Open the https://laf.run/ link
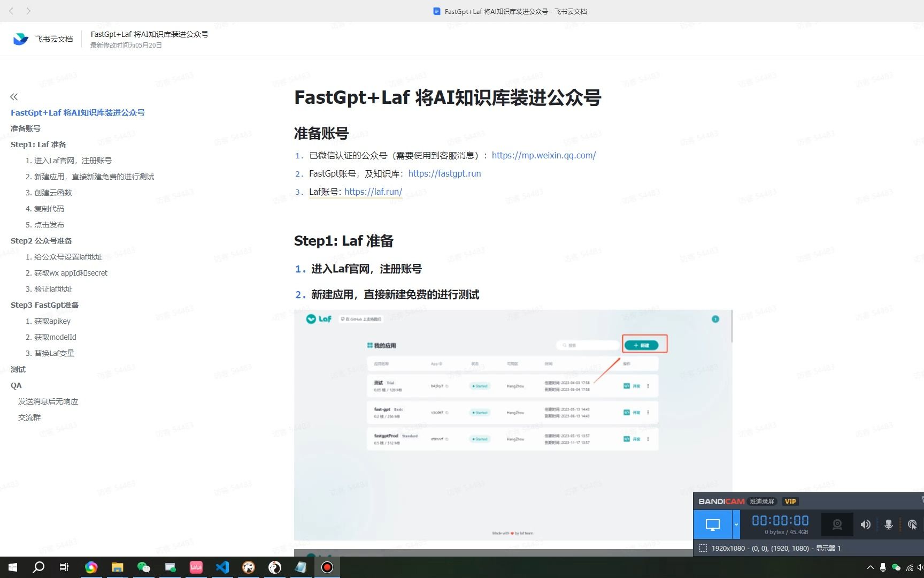Viewport: 924px width, 578px height. [373, 192]
